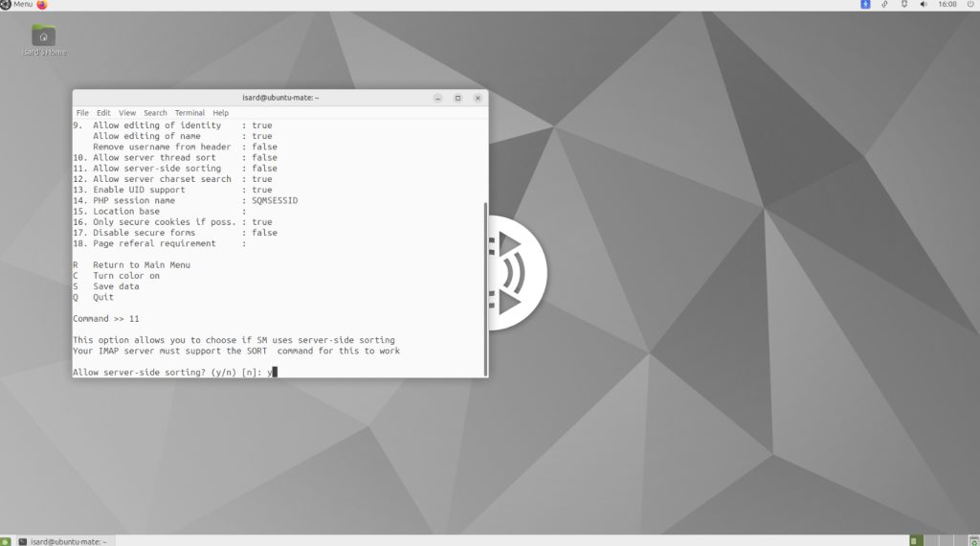
Task: Click the 'Allow editing of name' line
Action: pyautogui.click(x=183, y=136)
